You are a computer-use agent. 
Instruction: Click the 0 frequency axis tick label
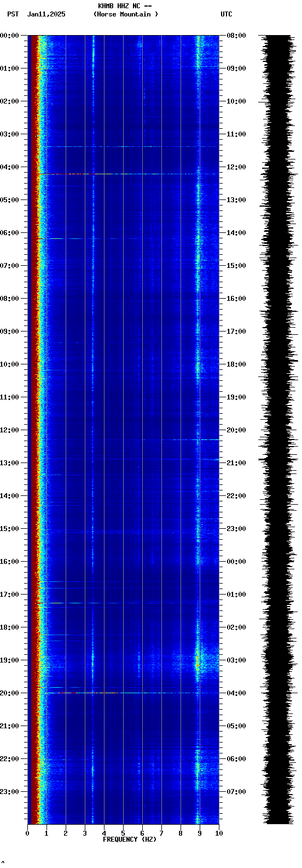(27, 833)
